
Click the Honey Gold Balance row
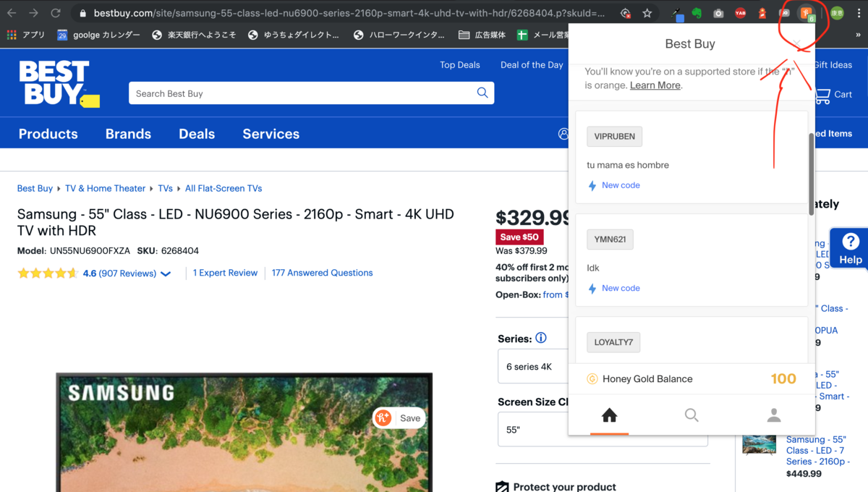(692, 378)
